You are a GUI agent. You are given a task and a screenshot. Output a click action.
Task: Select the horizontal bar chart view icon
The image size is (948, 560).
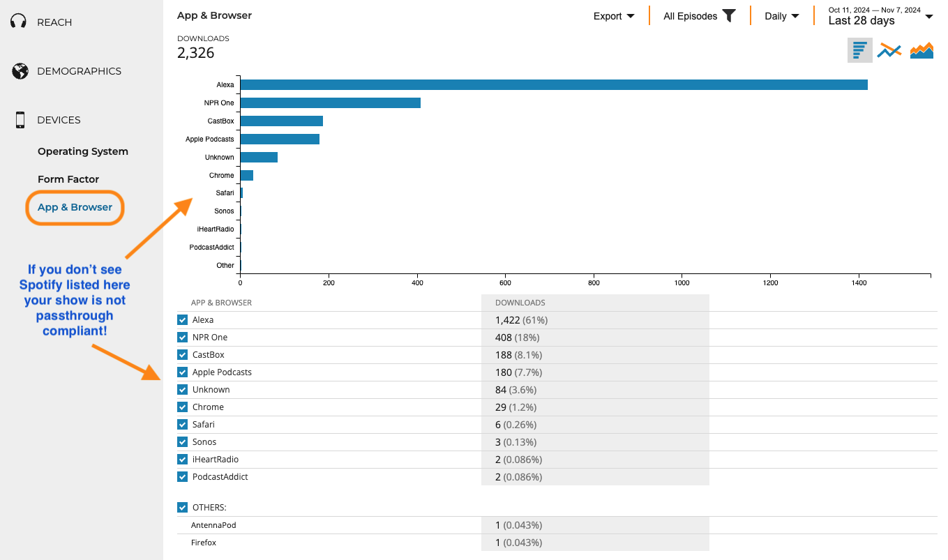coord(860,50)
